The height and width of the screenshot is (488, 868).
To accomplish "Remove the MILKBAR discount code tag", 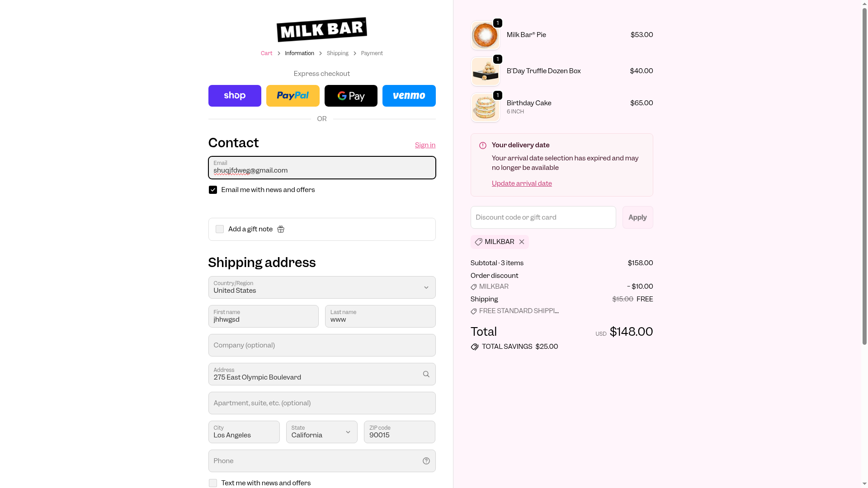I will tap(522, 242).
